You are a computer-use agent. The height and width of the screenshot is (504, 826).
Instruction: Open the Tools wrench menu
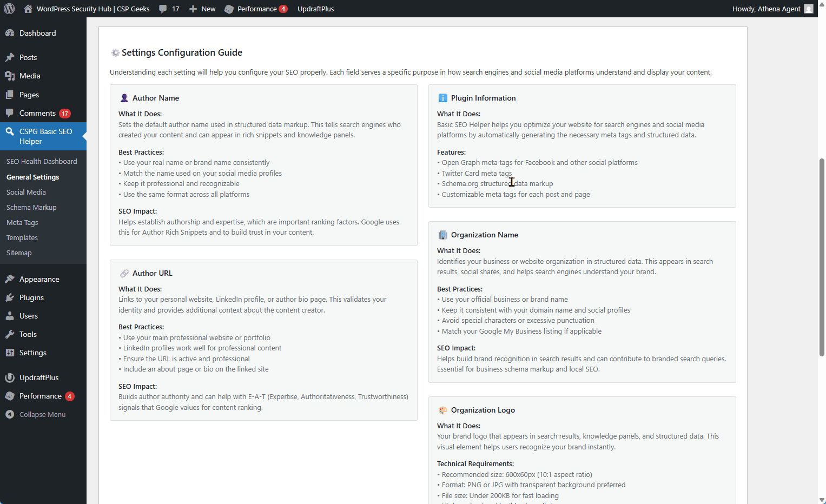(x=10, y=334)
